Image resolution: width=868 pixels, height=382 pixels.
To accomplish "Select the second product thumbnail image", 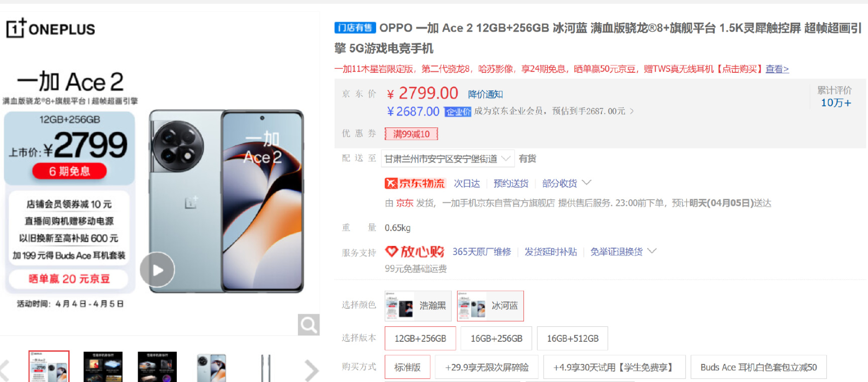I will click(x=103, y=367).
